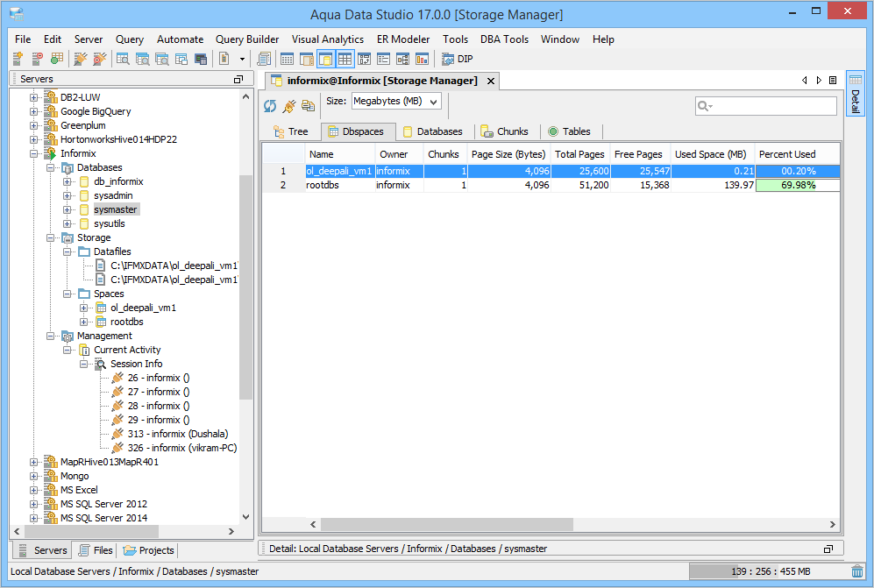Expand the Mongo server node
Viewport: 874px width, 588px height.
(x=34, y=476)
